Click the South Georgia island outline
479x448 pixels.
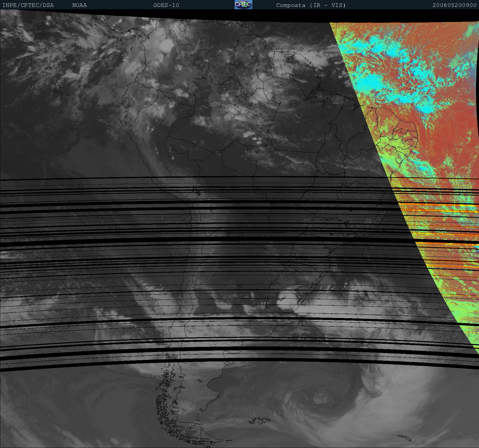click(404, 438)
